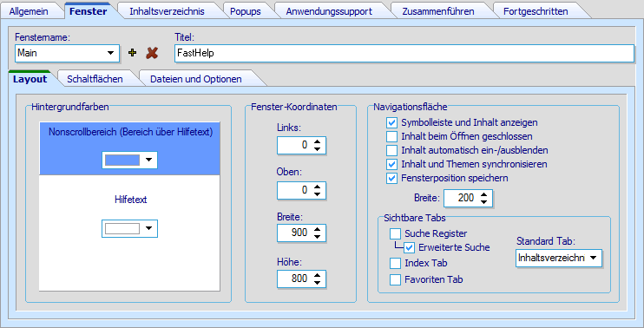This screenshot has height=328, width=644.
Task: Go to the Fortgeschritten tab
Action: [536, 11]
